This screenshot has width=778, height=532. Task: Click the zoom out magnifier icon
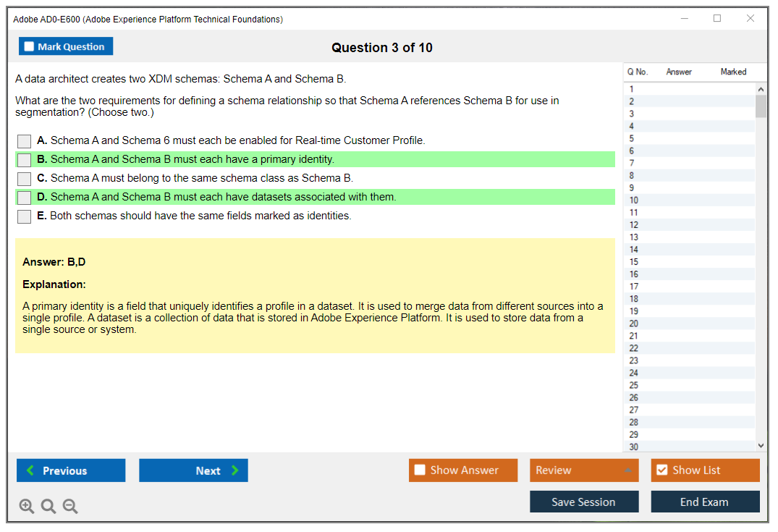point(70,507)
